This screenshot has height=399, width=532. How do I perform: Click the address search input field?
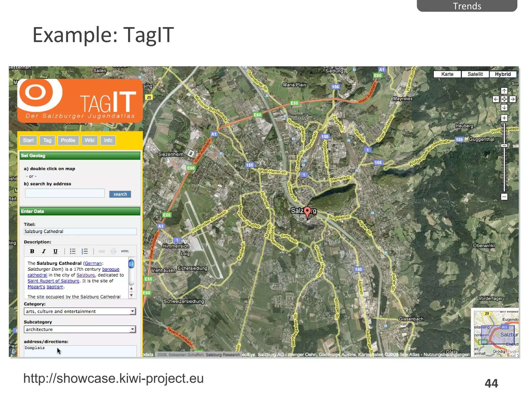pyautogui.click(x=65, y=193)
